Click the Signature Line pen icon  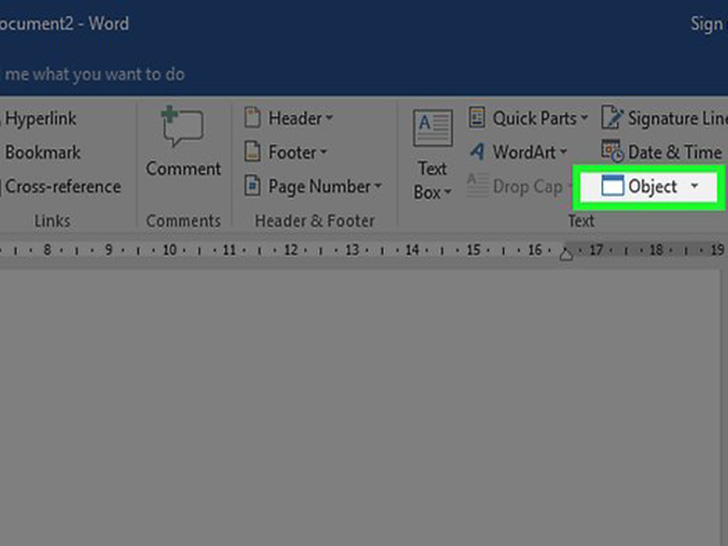612,117
